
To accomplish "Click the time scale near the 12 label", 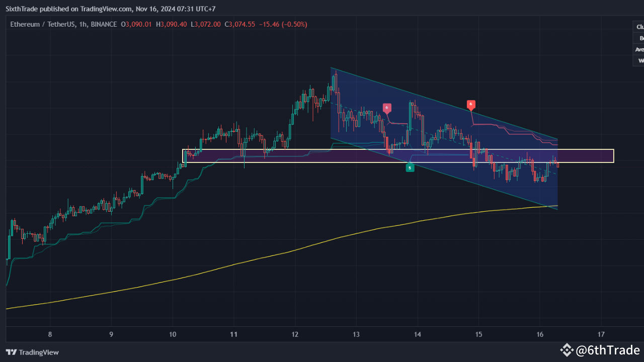I will coord(294,334).
